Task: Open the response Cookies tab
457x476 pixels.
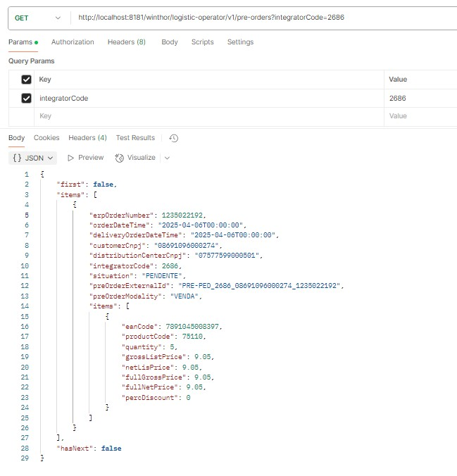Action: click(46, 138)
